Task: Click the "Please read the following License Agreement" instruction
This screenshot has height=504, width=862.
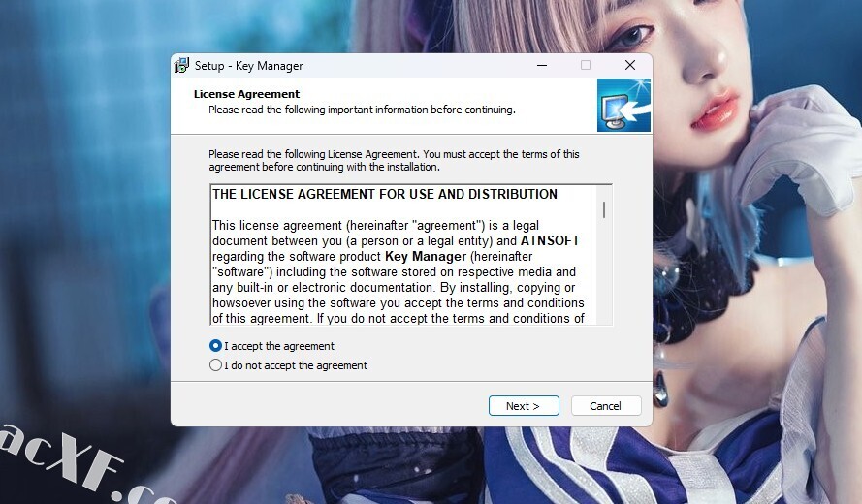Action: pyautogui.click(x=394, y=161)
